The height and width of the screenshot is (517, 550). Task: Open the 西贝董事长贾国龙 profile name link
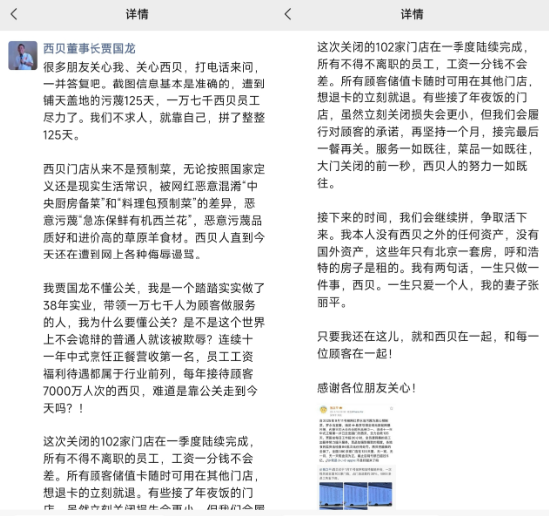click(x=89, y=48)
